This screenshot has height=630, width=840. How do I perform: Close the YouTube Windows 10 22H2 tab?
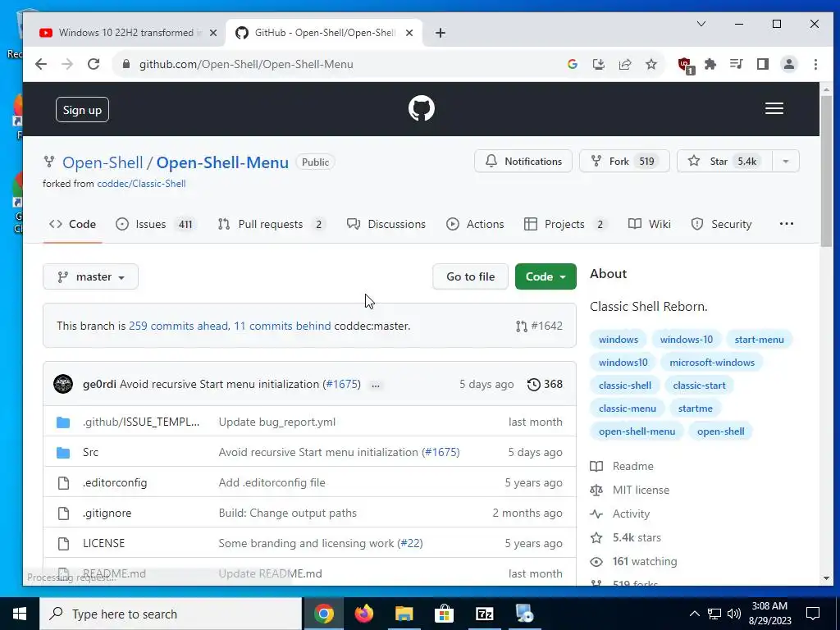coord(213,33)
